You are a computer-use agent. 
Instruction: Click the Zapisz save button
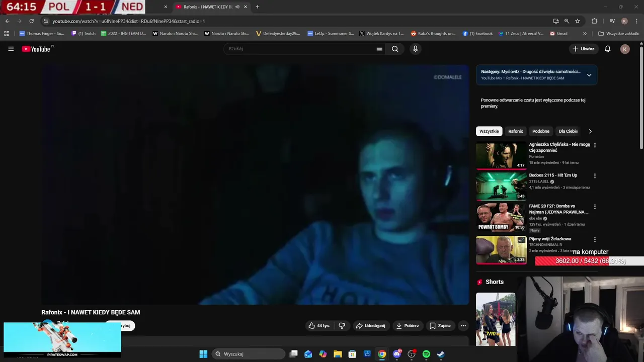tap(440, 326)
